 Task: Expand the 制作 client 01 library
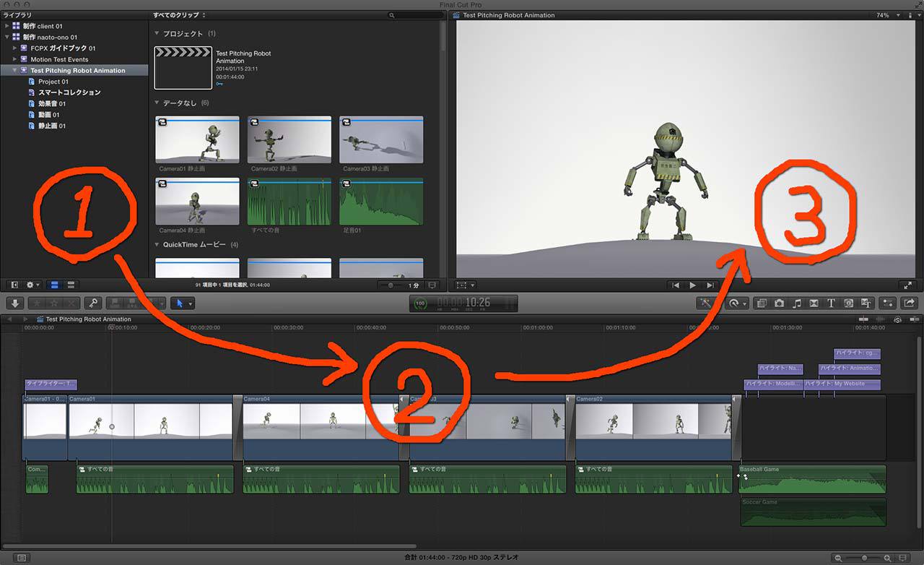coord(6,26)
